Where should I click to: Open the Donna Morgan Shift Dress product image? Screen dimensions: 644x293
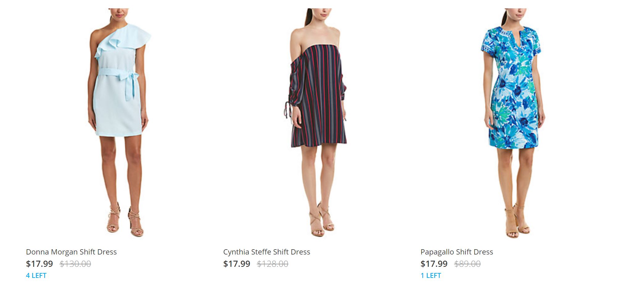118,123
